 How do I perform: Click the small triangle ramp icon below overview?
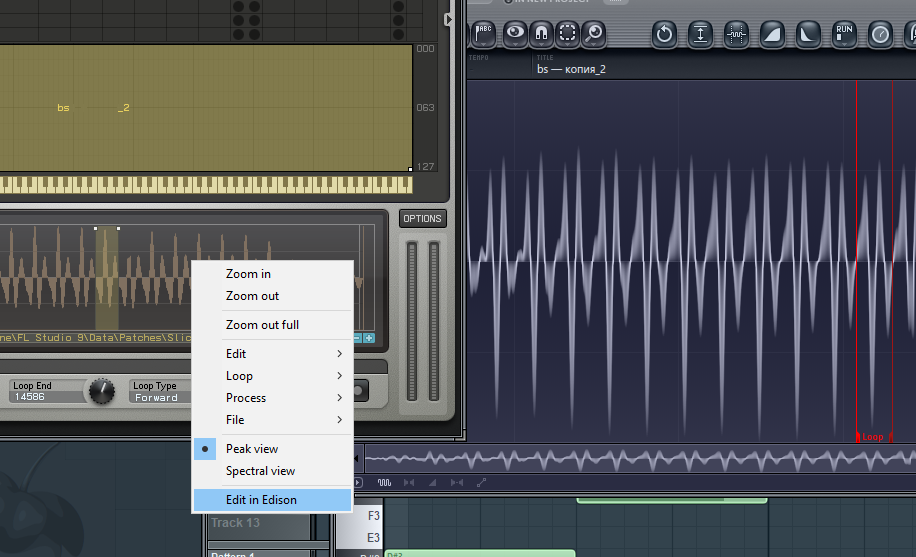(x=433, y=482)
